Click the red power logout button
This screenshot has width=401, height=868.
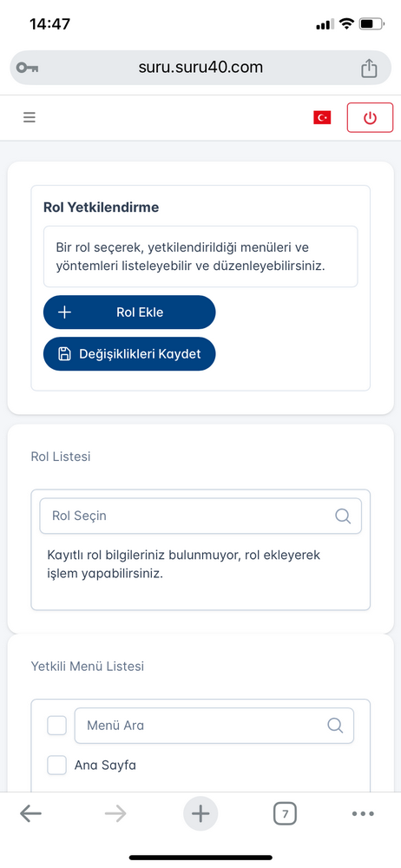(x=370, y=117)
